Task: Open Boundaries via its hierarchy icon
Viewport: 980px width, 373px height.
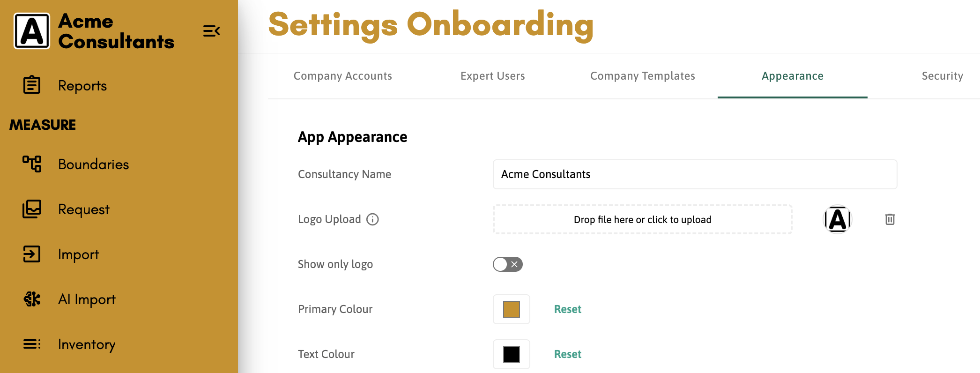Action: click(x=32, y=164)
